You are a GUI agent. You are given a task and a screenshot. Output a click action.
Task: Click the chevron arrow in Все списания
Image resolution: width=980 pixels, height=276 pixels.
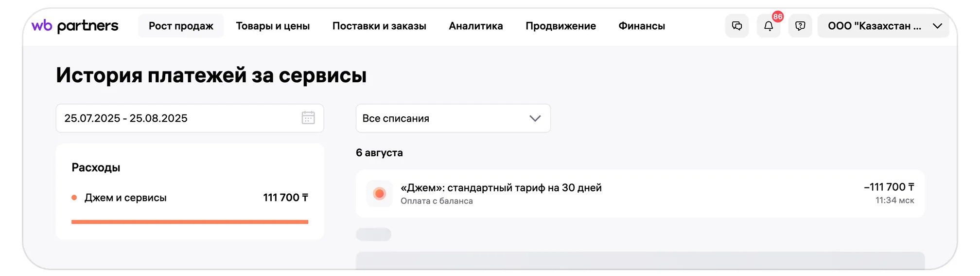coord(535,118)
